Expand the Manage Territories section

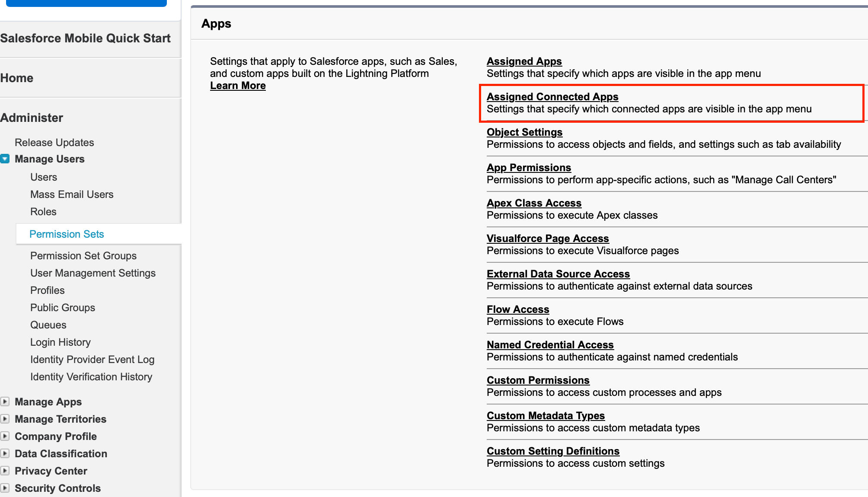click(x=5, y=419)
